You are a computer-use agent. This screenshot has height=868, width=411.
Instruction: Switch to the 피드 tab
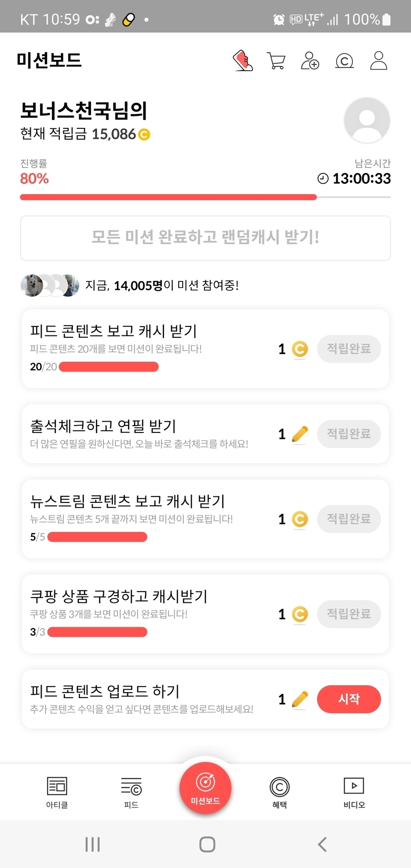pos(131,792)
